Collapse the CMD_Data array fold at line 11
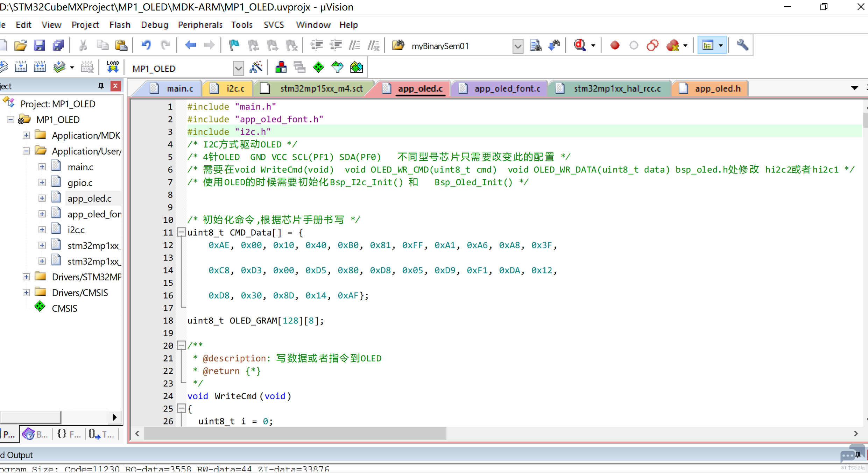 pyautogui.click(x=181, y=232)
